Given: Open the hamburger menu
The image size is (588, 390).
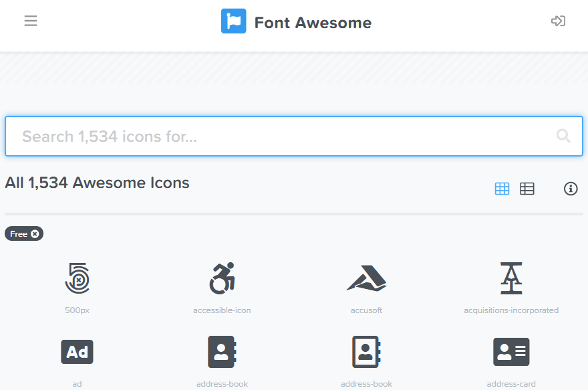Looking at the screenshot, I should [31, 21].
